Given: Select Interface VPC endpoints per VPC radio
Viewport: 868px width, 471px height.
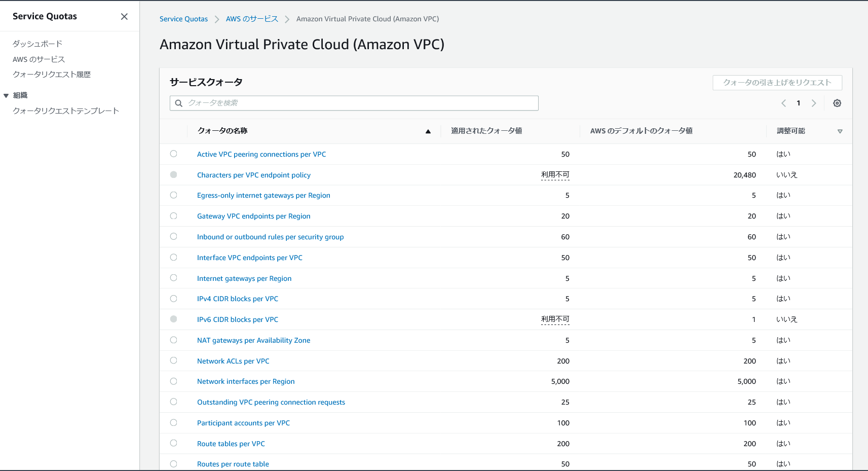Looking at the screenshot, I should point(174,257).
